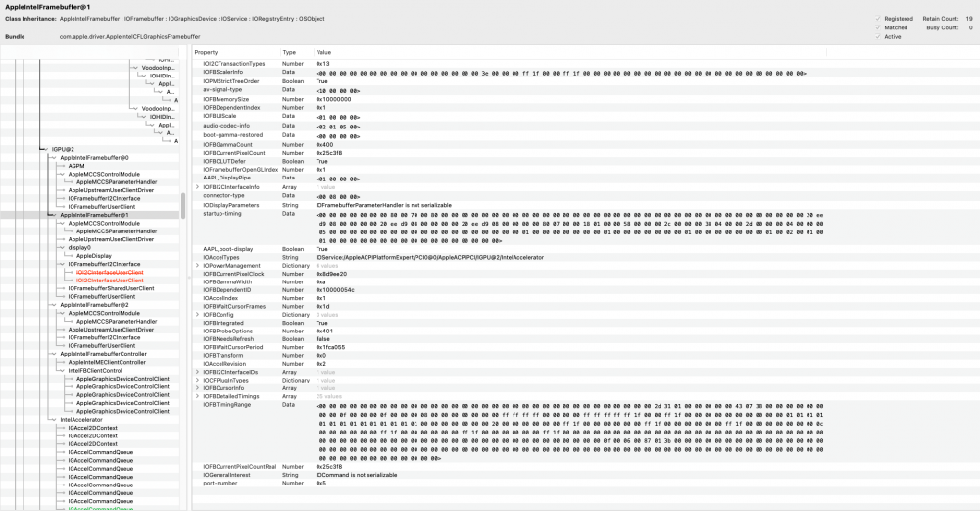Image resolution: width=980 pixels, height=511 pixels.
Task: Click the IOAccelTypes IOService path value
Action: pos(430,258)
